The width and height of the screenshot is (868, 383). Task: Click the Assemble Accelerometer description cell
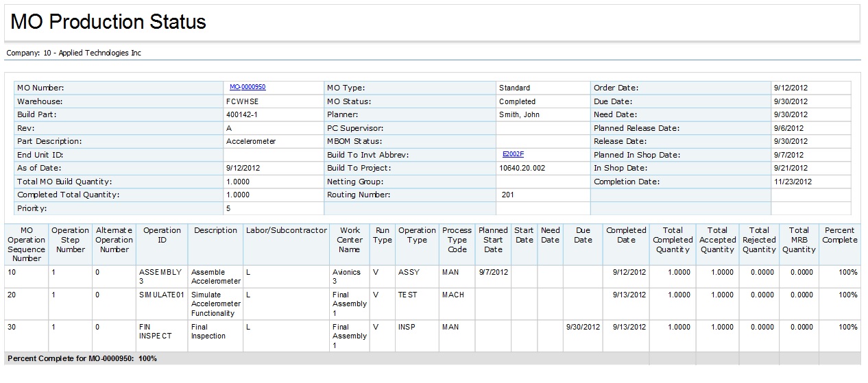pyautogui.click(x=215, y=277)
